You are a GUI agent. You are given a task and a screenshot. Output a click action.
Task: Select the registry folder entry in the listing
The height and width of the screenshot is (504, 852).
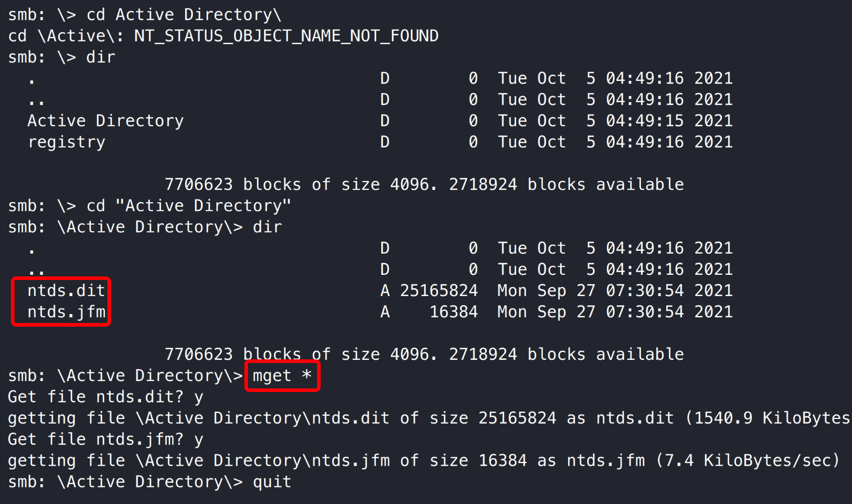(66, 142)
